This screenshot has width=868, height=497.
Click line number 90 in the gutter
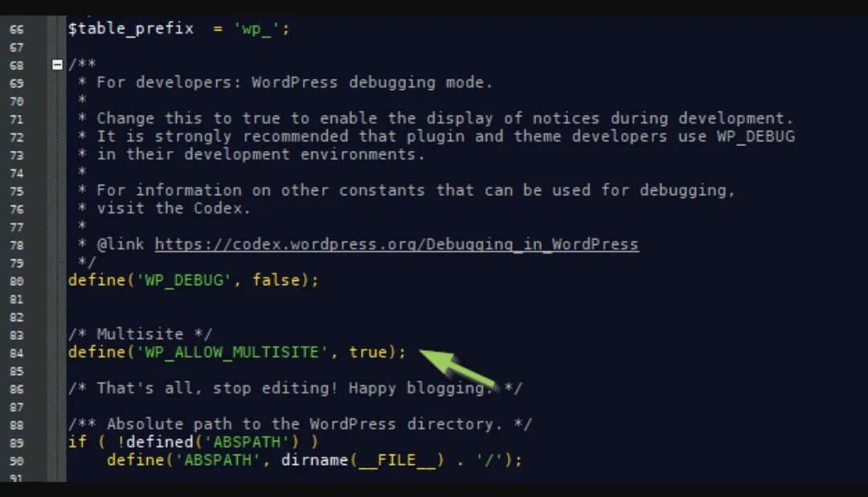[17, 461]
